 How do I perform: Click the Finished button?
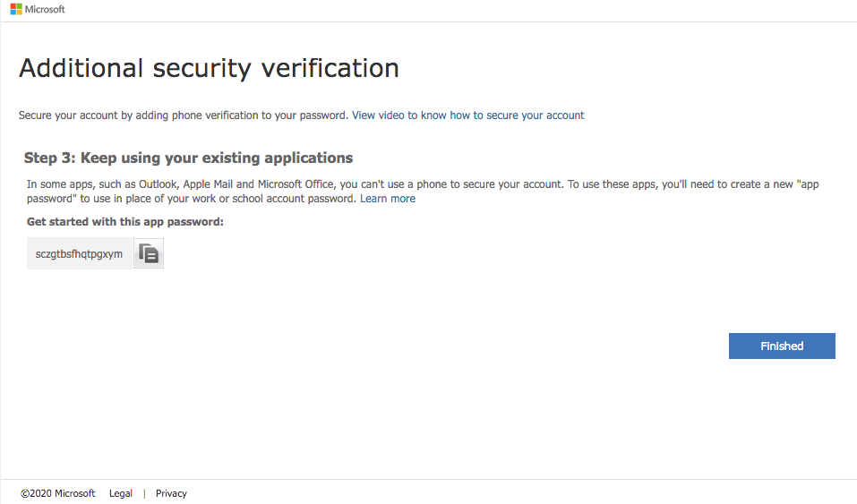782,346
